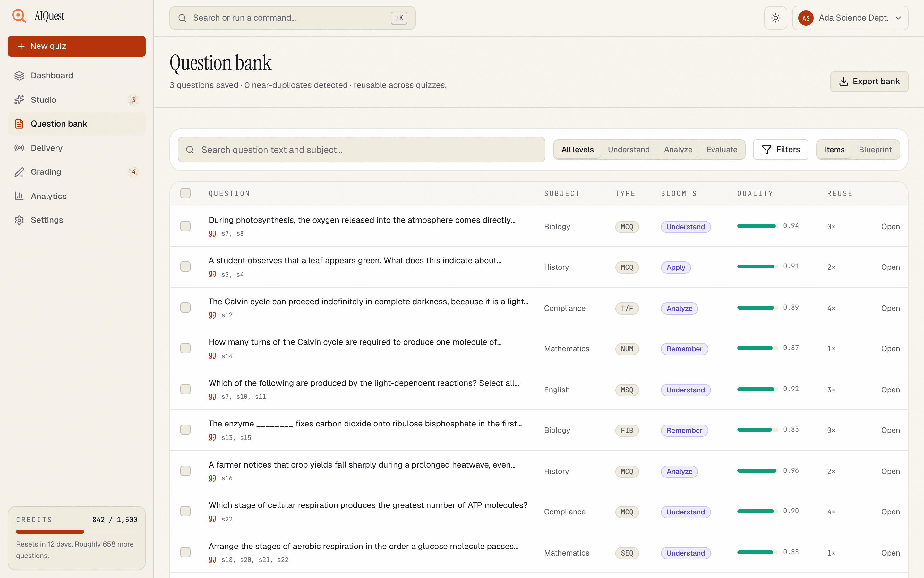Click the plus icon on New quiz
Viewport: 924px width, 578px height.
pyautogui.click(x=21, y=46)
